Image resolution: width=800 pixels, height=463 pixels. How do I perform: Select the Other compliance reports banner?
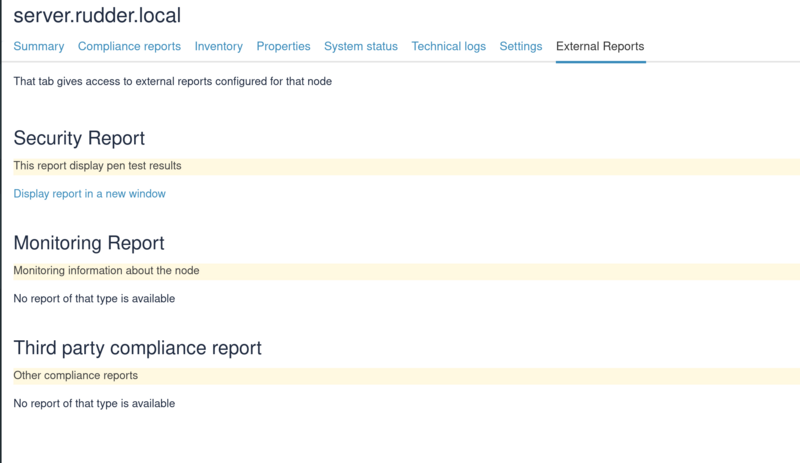[407, 376]
